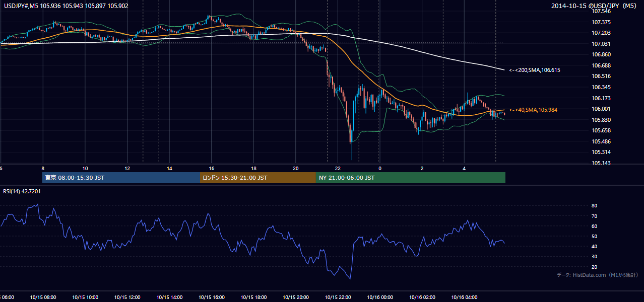The width and height of the screenshot is (644, 302).
Task: Open the HistData.com data source credit
Action: [x=597, y=275]
